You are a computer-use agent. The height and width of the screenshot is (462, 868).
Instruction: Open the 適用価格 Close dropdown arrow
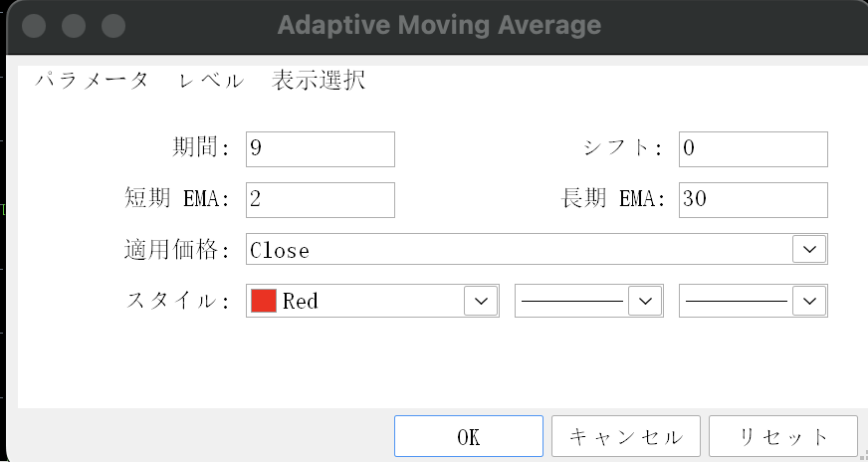(809, 250)
